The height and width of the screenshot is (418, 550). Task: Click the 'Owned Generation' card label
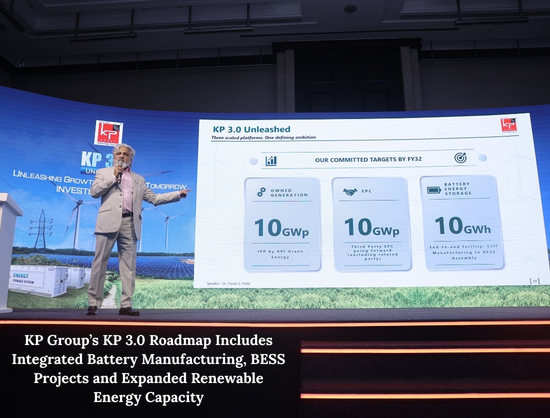coord(289,193)
